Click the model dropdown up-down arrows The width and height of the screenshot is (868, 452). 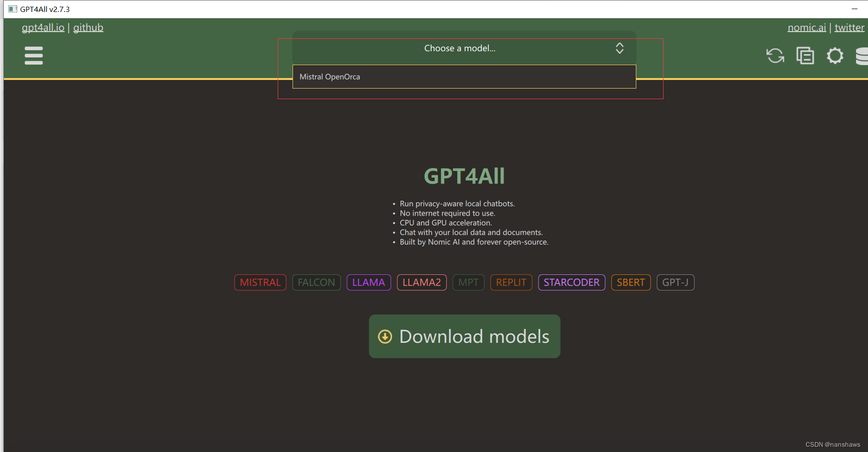(x=620, y=48)
